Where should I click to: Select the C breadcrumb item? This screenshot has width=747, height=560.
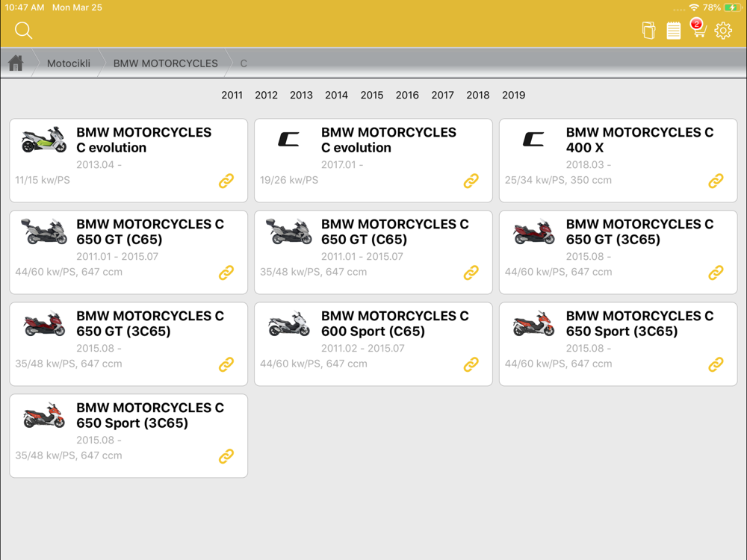244,63
